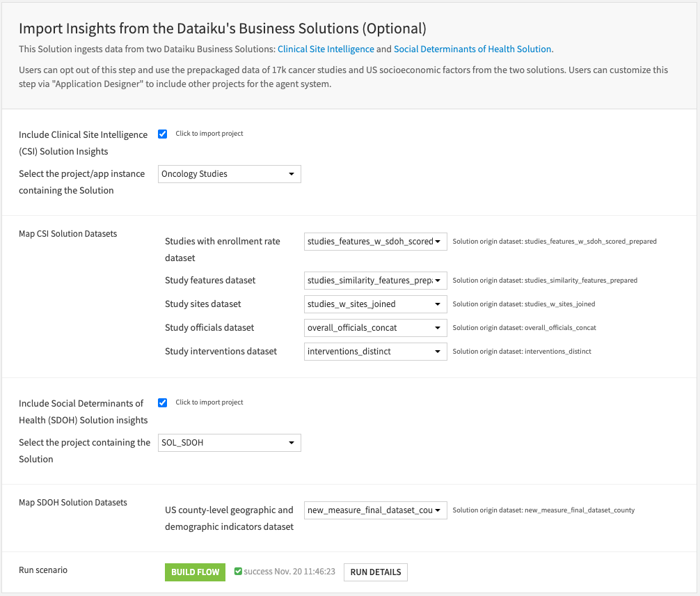Click the success Nov. 20 timestamp text
Image resolution: width=700 pixels, height=596 pixels.
point(289,572)
